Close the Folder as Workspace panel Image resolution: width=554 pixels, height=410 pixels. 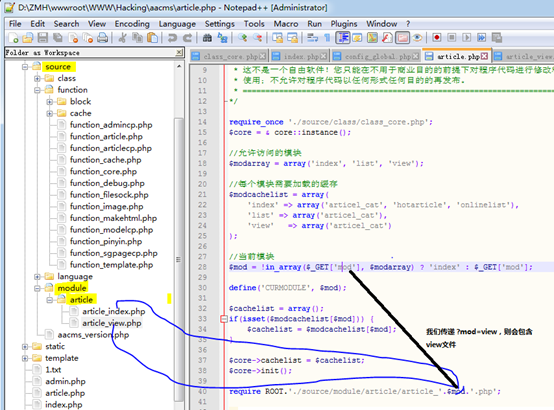179,52
